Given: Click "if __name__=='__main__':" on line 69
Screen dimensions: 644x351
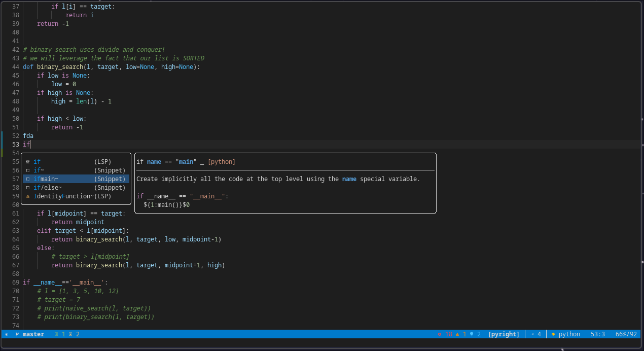Looking at the screenshot, I should click(x=65, y=283).
